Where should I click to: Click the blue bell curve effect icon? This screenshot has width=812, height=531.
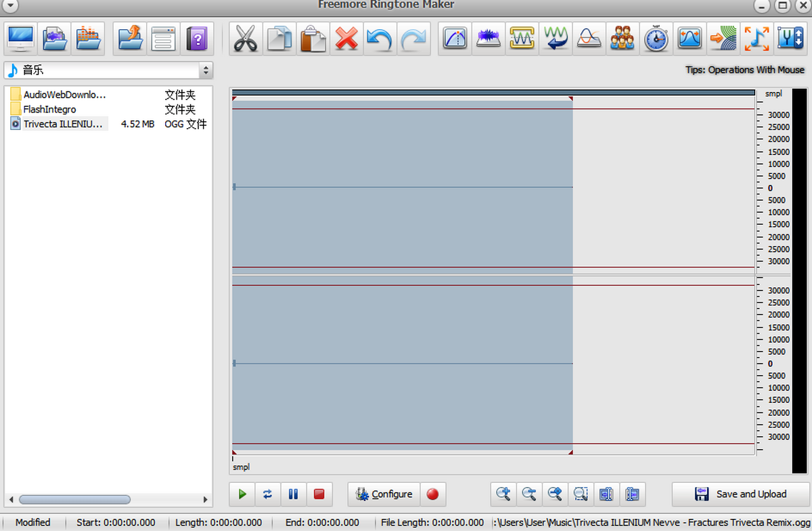690,38
